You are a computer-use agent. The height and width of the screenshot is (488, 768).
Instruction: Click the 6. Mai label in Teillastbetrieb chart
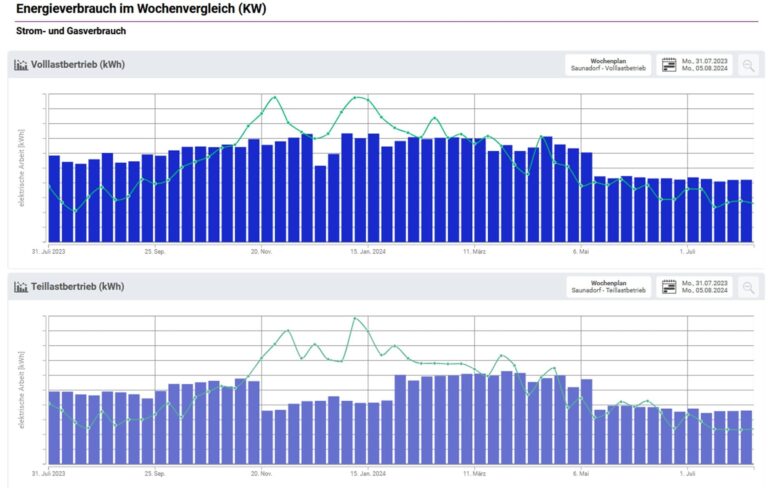[581, 474]
